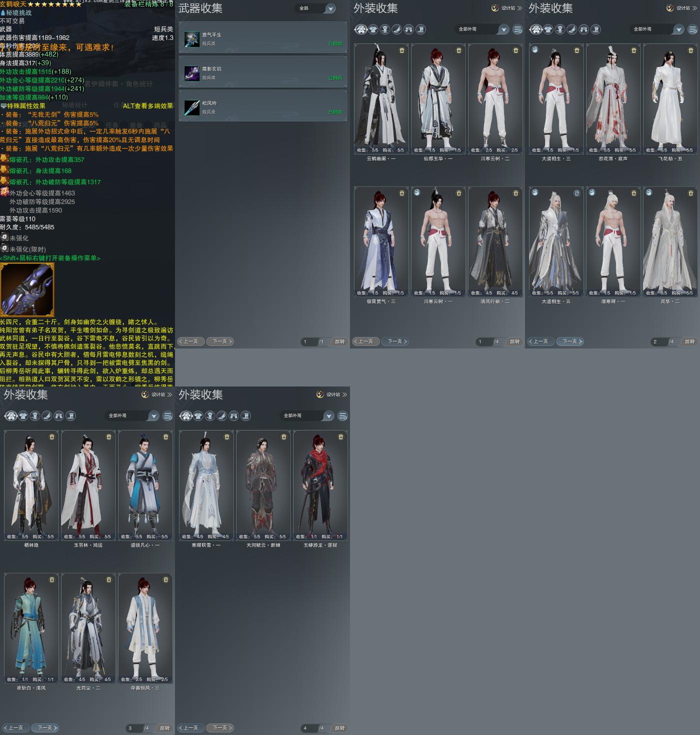
Task: Click the trash icon on 玉蟒游龙·逐狱 card
Action: [341, 437]
